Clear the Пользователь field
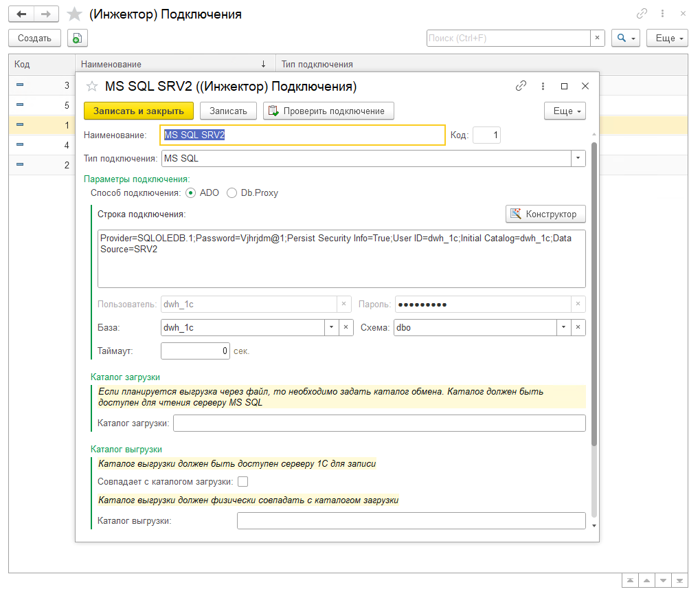The width and height of the screenshot is (700, 596). click(x=343, y=304)
